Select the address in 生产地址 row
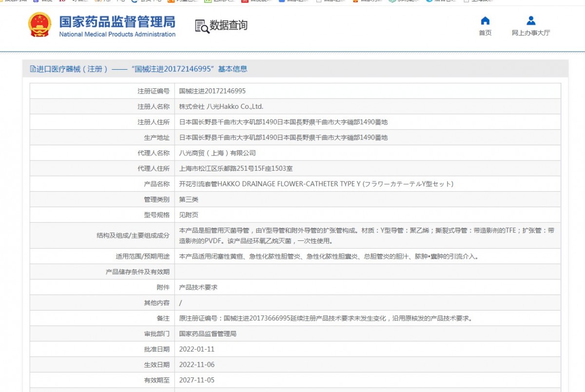Viewport: 585px width, 392px height. [x=283, y=137]
